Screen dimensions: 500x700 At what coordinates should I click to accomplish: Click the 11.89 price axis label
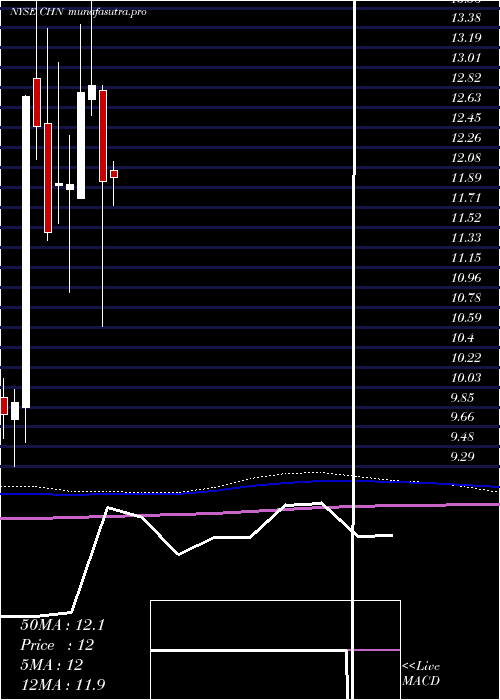click(466, 178)
